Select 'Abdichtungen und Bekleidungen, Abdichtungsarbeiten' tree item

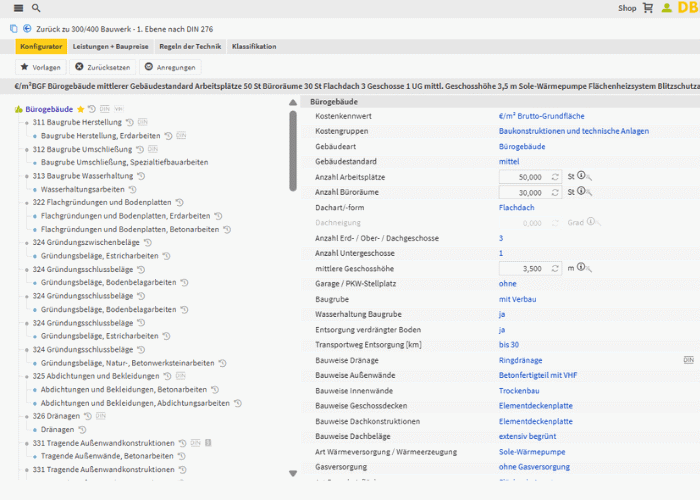pos(135,403)
